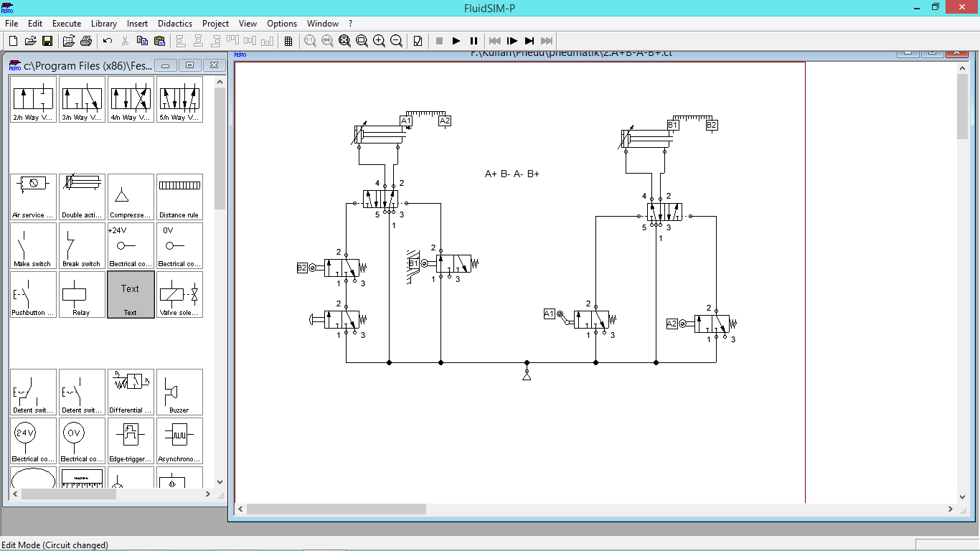Open the Didactics menu
The image size is (980, 551).
point(174,23)
